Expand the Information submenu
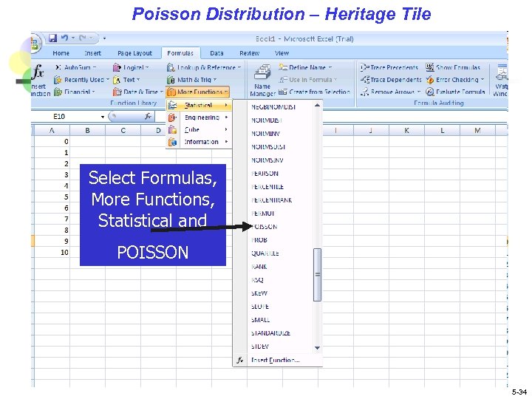Image resolution: width=532 pixels, height=399 pixels. [x=199, y=142]
